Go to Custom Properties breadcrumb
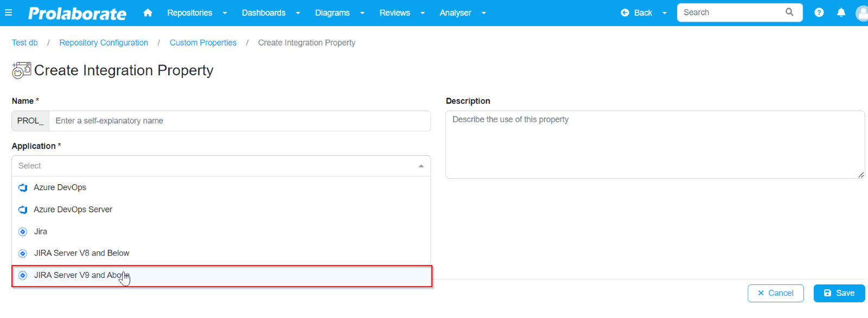This screenshot has width=868, height=318. tap(203, 43)
